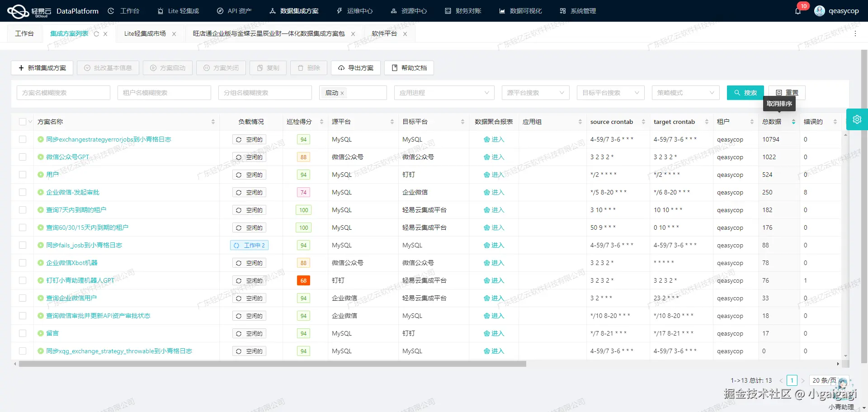Open the 源平台搜索 dropdown
Image resolution: width=868 pixels, height=412 pixels.
click(x=536, y=93)
